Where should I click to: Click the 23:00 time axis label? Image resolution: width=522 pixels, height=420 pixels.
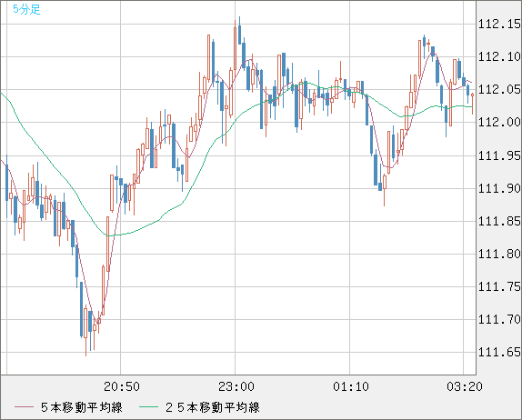pos(236,386)
